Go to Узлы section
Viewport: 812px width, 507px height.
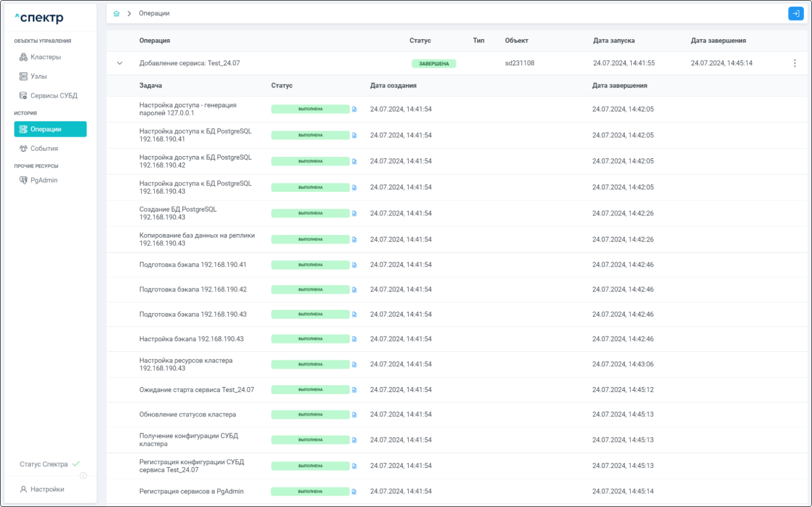coord(39,76)
